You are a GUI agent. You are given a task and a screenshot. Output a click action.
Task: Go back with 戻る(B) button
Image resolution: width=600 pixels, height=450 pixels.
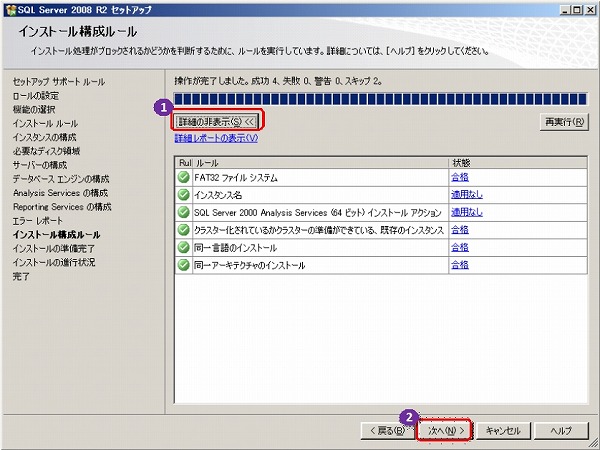coord(388,431)
